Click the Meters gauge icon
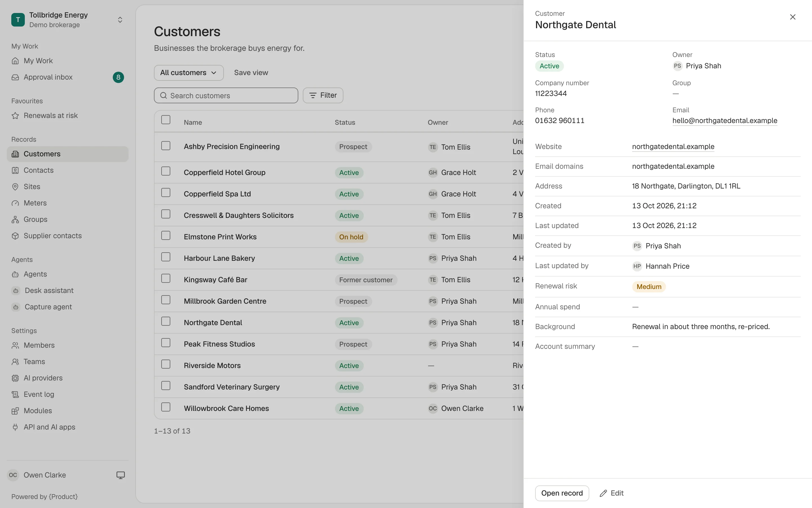This screenshot has width=812, height=508. 15,203
